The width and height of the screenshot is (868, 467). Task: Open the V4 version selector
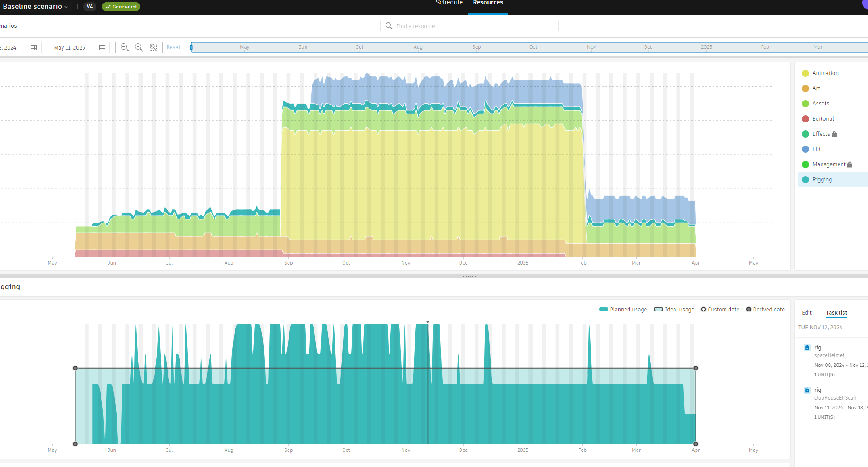point(89,7)
